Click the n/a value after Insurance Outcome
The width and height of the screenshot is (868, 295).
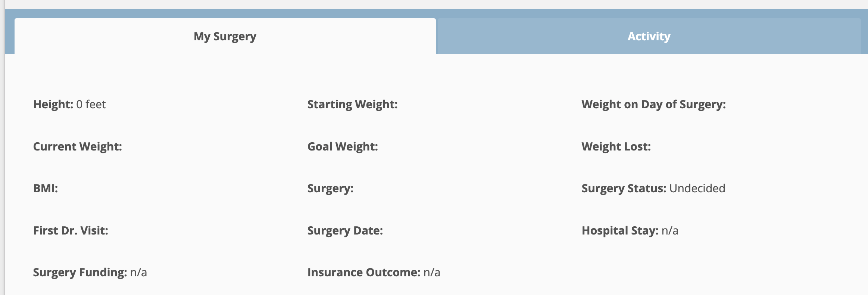click(x=432, y=273)
